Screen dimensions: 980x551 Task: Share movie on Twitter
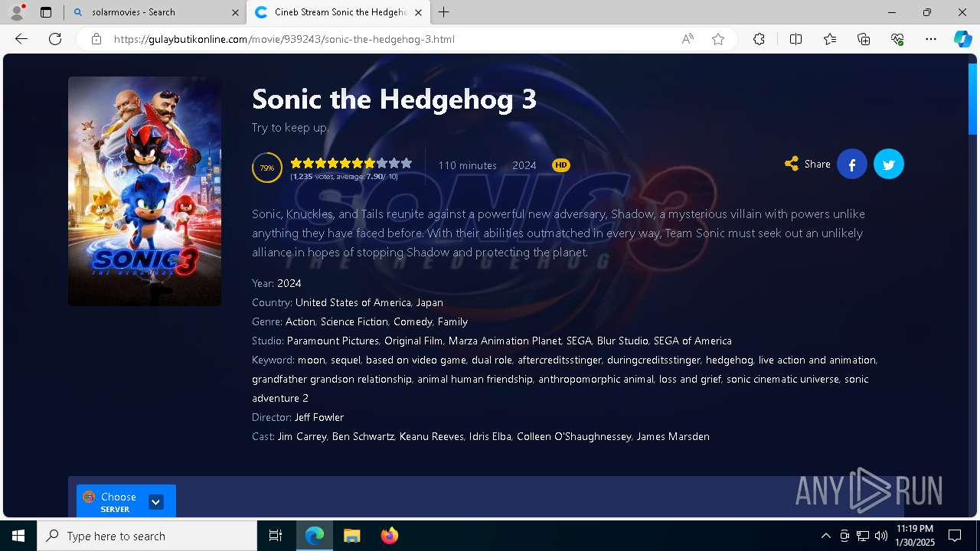(x=889, y=164)
